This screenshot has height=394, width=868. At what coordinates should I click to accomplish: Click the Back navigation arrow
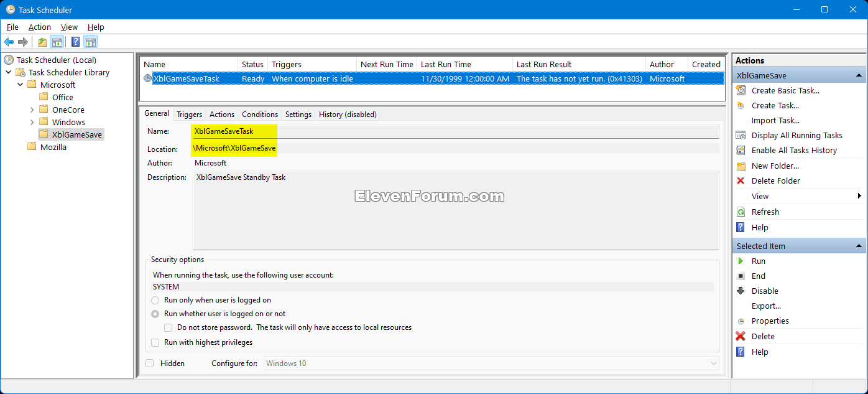8,42
